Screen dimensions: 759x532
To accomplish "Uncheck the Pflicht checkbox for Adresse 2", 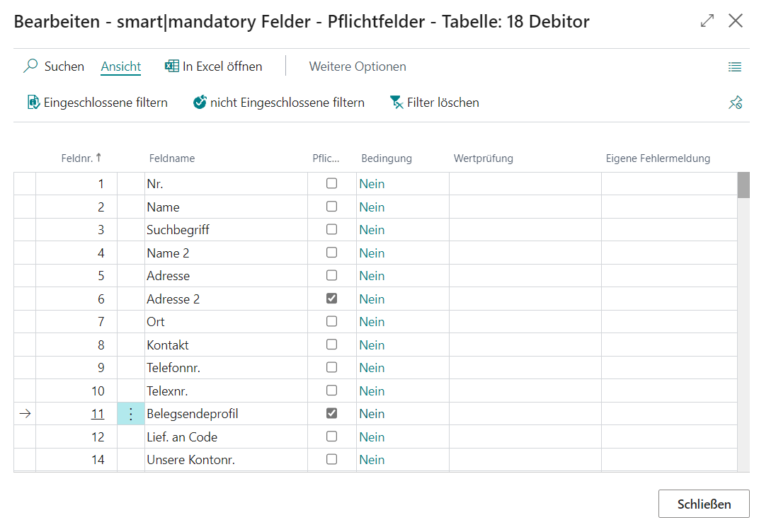I will point(331,298).
